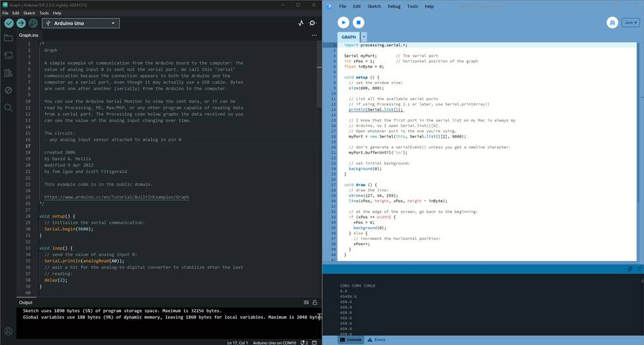This screenshot has height=345, width=644.
Task: Open the Tools menu in Arduino IDE
Action: tap(44, 13)
